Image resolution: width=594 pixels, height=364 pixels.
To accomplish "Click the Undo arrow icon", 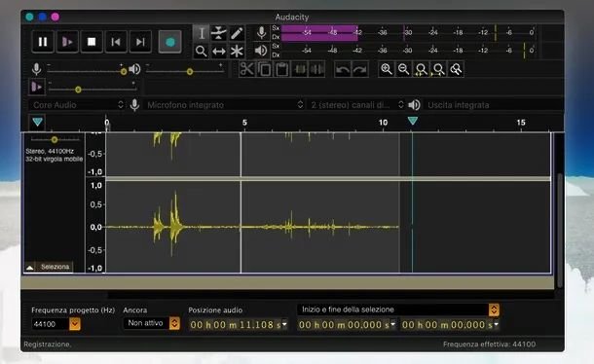I will [343, 69].
